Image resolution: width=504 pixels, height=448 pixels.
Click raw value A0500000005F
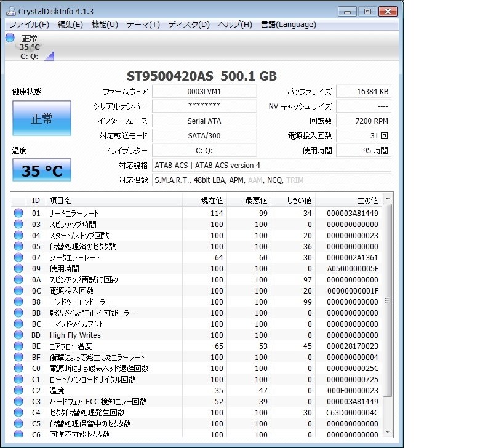(x=353, y=269)
